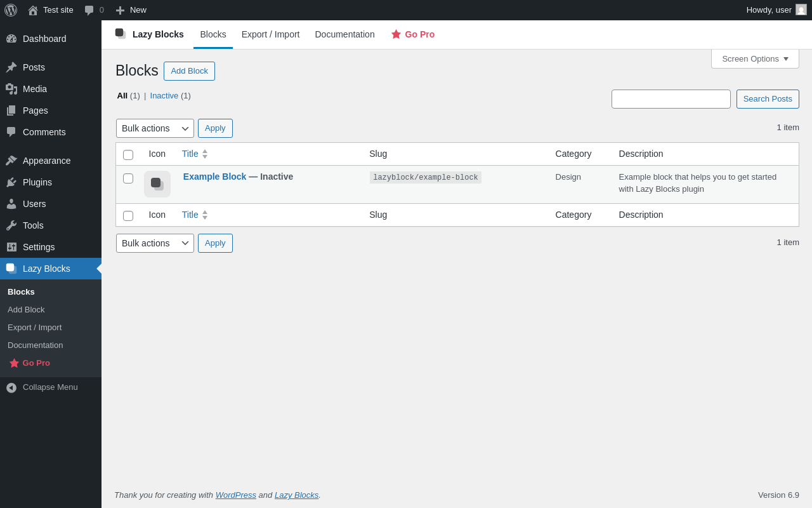Follow the Lazy Blocks footer link
The height and width of the screenshot is (508, 812).
(297, 495)
